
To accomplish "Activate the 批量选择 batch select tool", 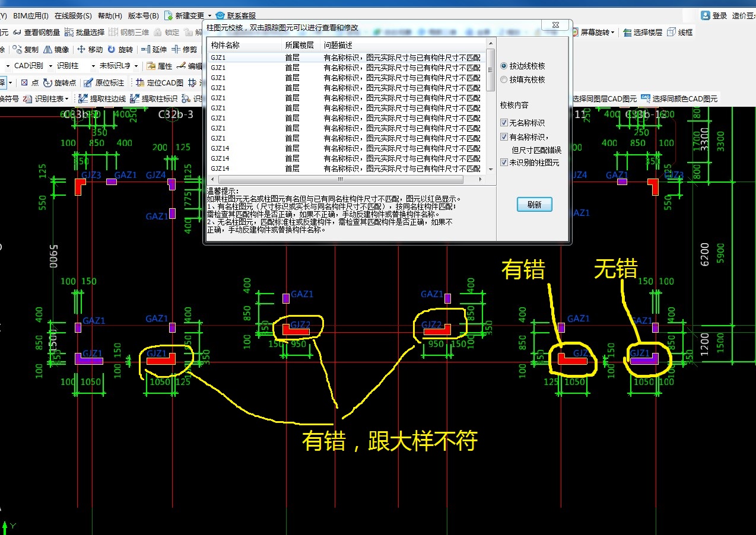I will 84,33.
